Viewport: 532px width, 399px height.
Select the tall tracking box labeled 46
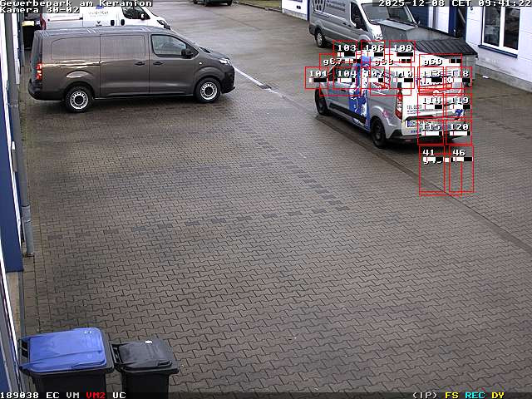click(x=461, y=170)
